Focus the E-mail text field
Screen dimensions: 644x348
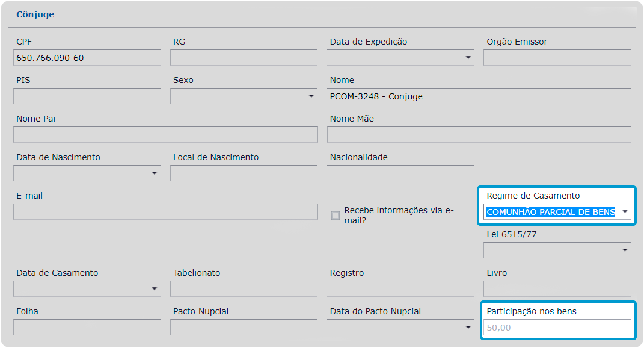pos(165,212)
